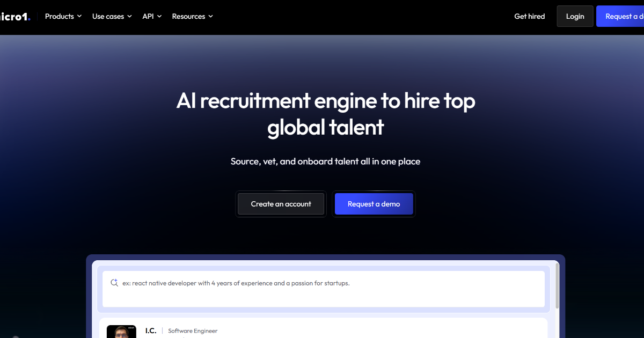Image resolution: width=644 pixels, height=338 pixels.
Task: Click the chevron arrow beside Products
Action: pos(79,17)
